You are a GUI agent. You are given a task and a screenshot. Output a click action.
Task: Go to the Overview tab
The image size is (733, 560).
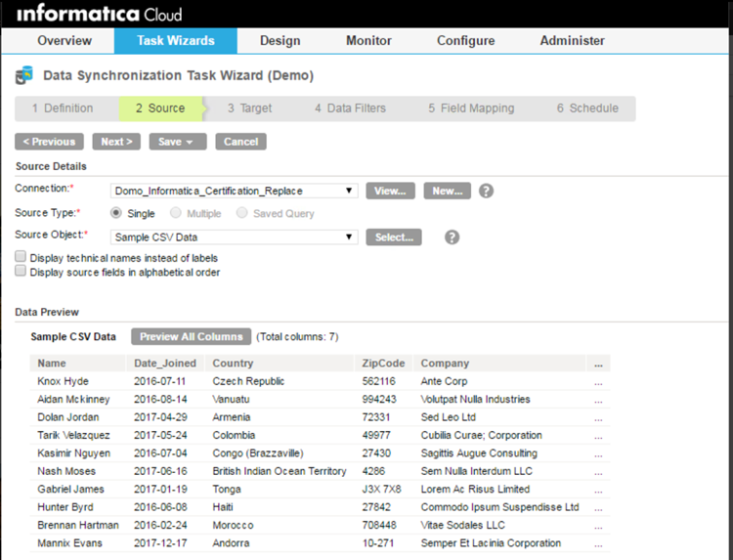(65, 41)
